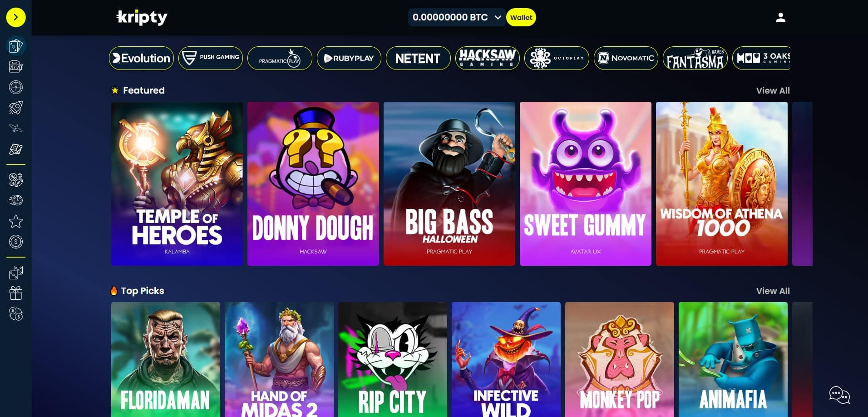Open the Rip City game thumbnail
Image resolution: width=868 pixels, height=417 pixels.
[x=393, y=359]
